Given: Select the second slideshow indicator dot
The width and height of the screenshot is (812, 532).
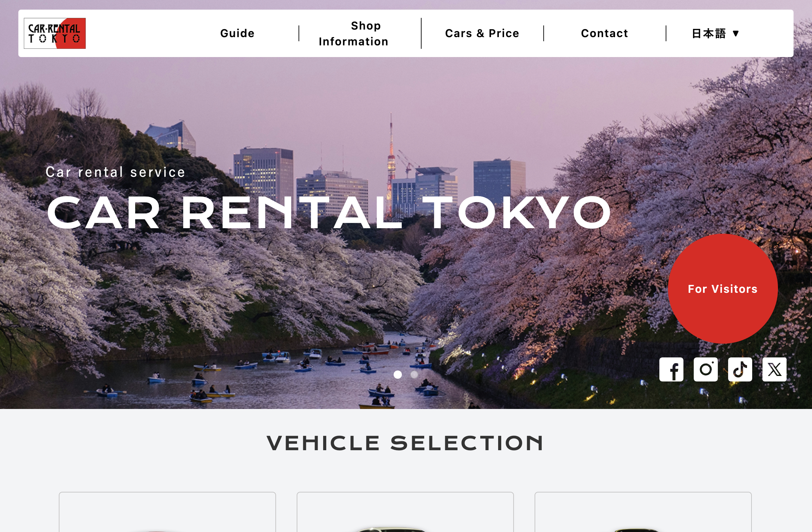Looking at the screenshot, I should (414, 375).
